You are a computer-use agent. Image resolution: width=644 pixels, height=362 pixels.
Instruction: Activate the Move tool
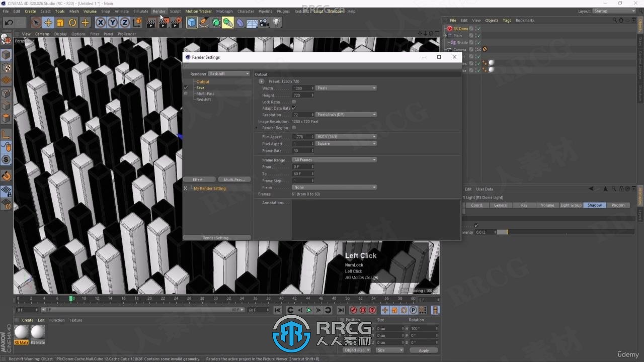pyautogui.click(x=48, y=23)
